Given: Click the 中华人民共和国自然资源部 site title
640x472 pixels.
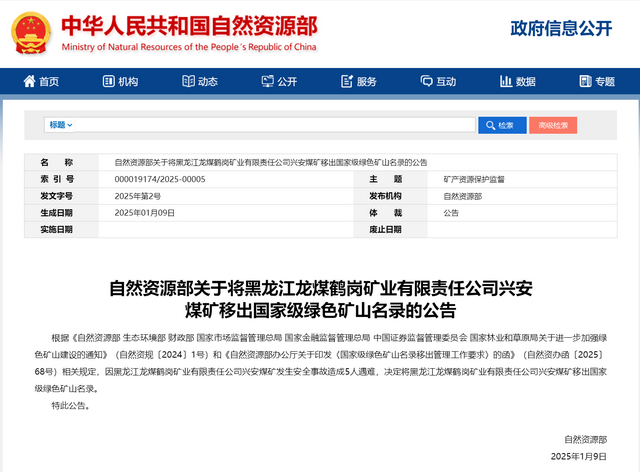Looking at the screenshot, I should click(x=189, y=26).
